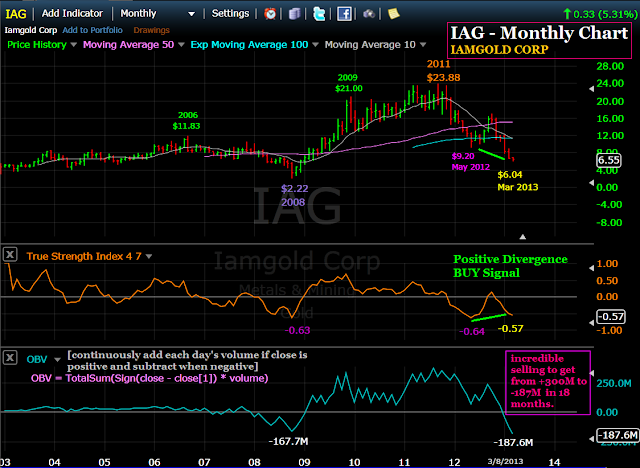Image resolution: width=640 pixels, height=468 pixels.
Task: Close the OBV indicator pane
Action: click(10, 358)
